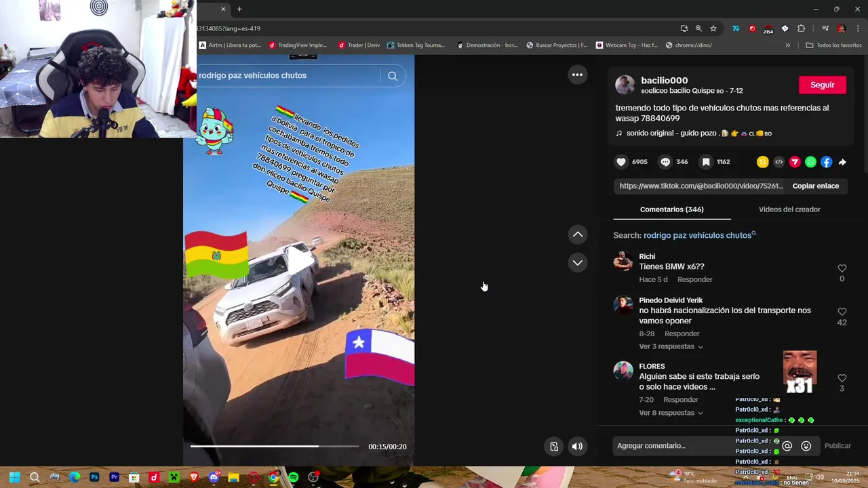Open Tekken Tag Tourna... bookmark
The image size is (868, 488).
point(416,45)
